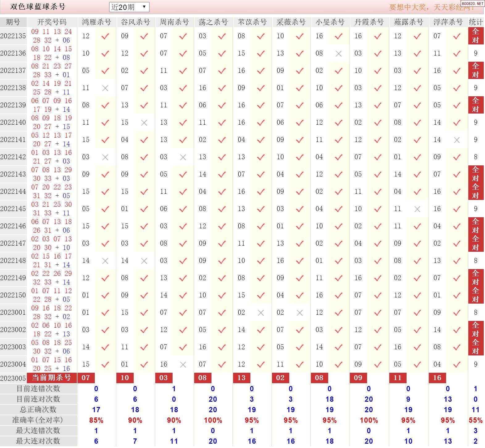The width and height of the screenshot is (485, 448).
Task: Select issue number 2023001
Action: tap(13, 312)
